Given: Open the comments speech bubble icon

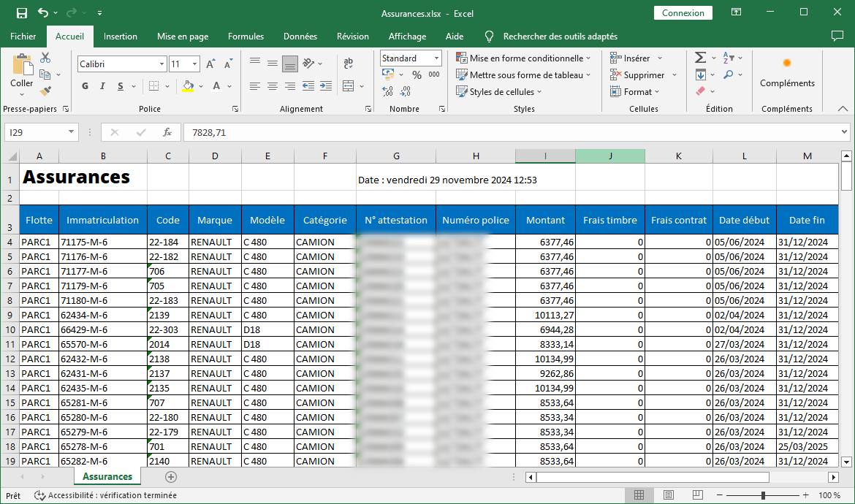Looking at the screenshot, I should click(x=837, y=36).
